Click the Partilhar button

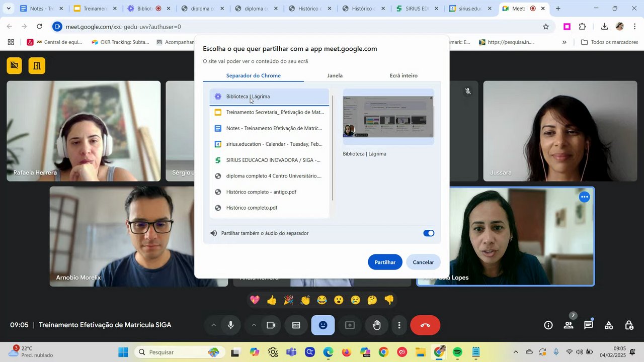pos(385,262)
